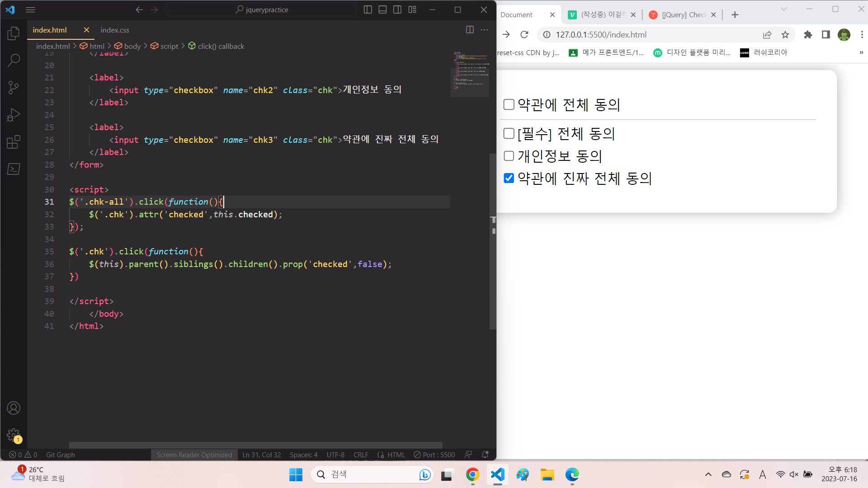Open Git Graph from the status bar
Viewport: 868px width, 488px height.
(x=61, y=455)
